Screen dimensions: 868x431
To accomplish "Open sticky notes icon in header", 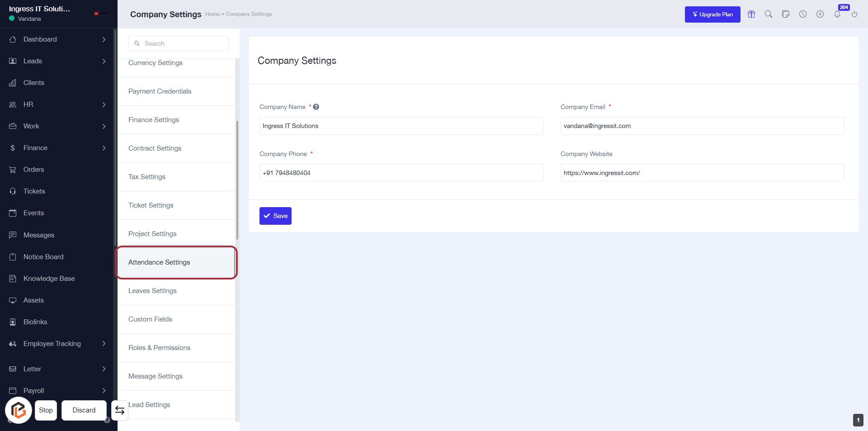I will 786,14.
